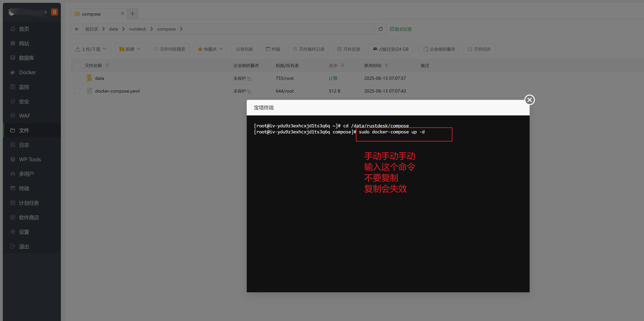Open Docker in the sidebar
The height and width of the screenshot is (321, 644).
27,73
